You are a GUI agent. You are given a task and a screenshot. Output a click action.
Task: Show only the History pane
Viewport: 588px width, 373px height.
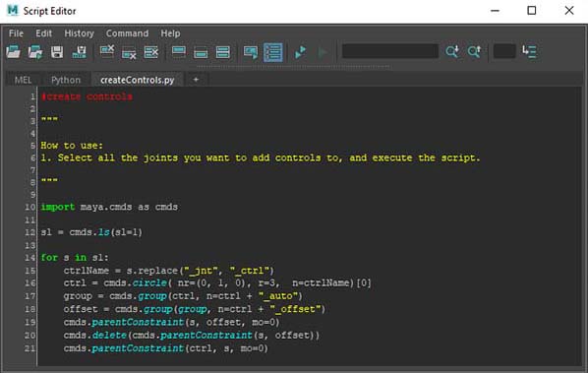(179, 51)
